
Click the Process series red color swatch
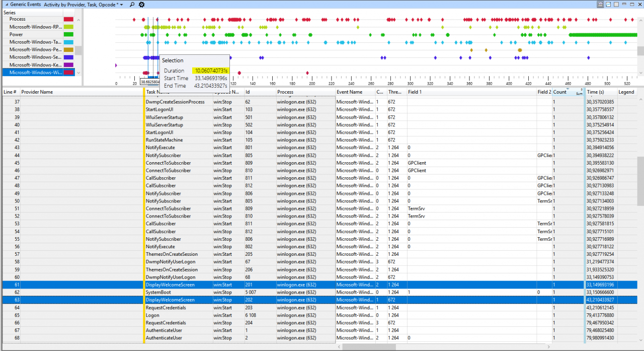click(x=68, y=19)
